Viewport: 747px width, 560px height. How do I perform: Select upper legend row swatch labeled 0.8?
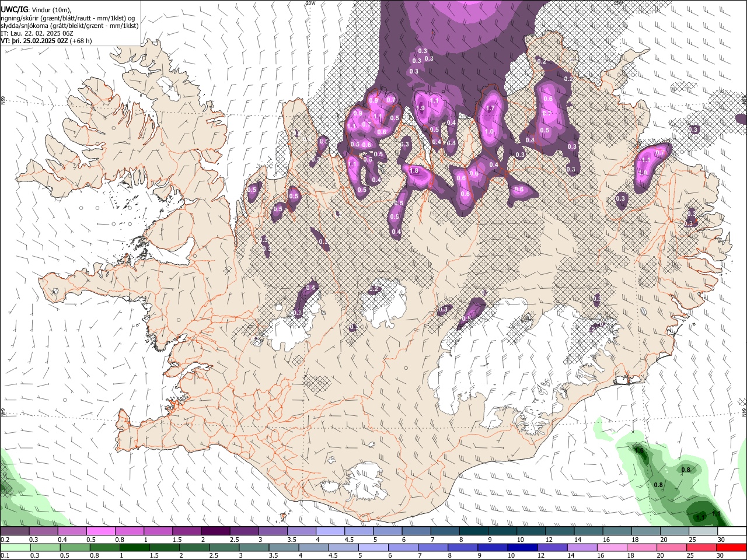130,531
